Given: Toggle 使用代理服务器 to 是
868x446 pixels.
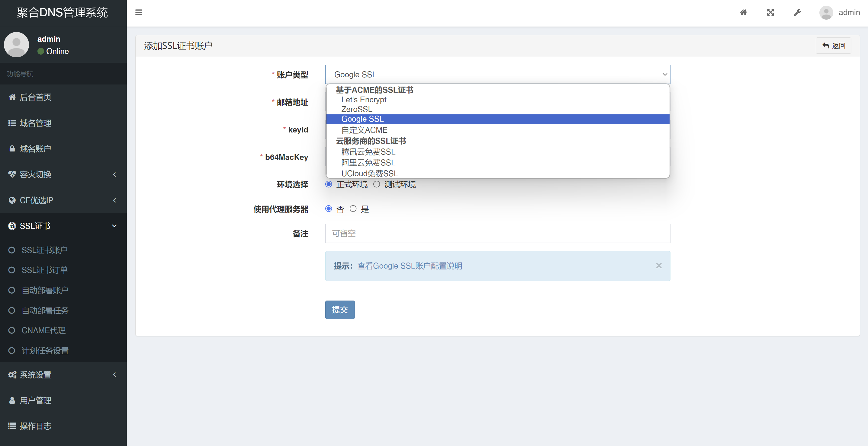Looking at the screenshot, I should [354, 209].
